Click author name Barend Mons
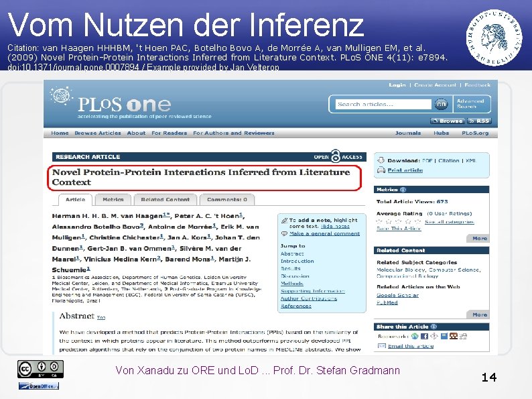Screen dimensions: 532x399 [188, 259]
